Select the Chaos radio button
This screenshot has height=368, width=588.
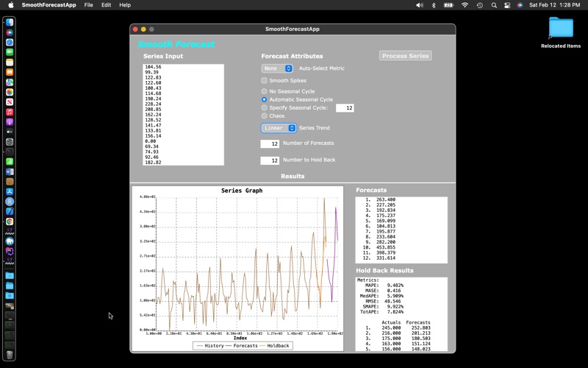click(x=264, y=116)
